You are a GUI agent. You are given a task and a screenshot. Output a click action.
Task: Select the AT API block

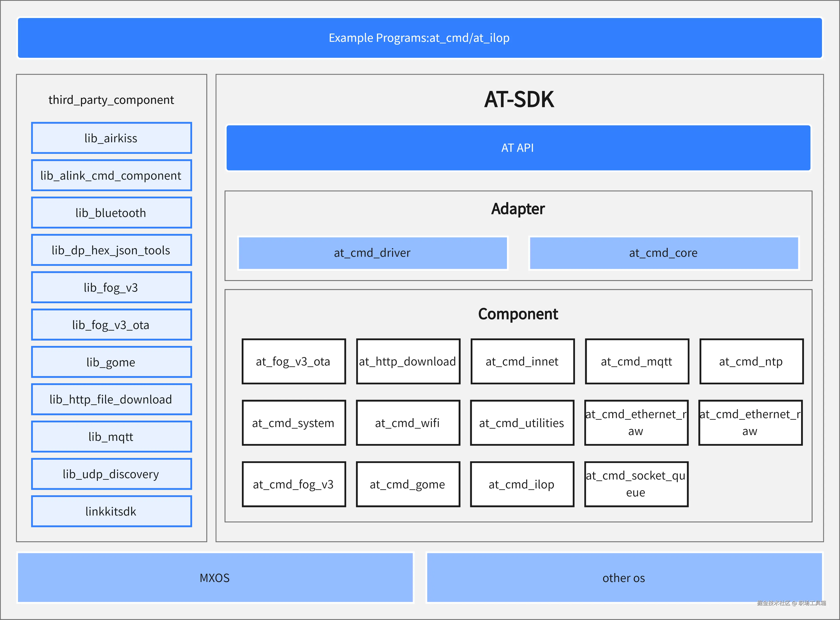coord(518,148)
